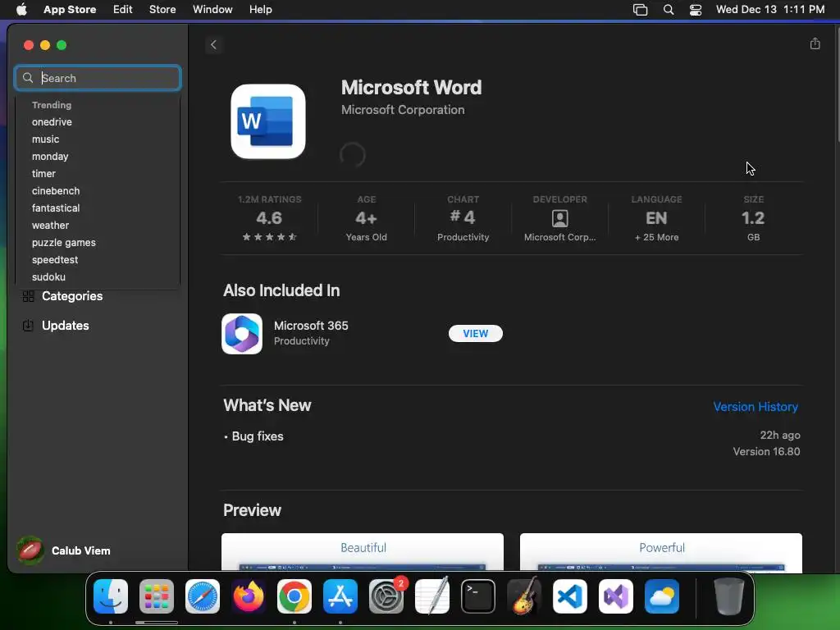The width and height of the screenshot is (840, 630).
Task: Click the 4.6 ratings value
Action: point(269,218)
